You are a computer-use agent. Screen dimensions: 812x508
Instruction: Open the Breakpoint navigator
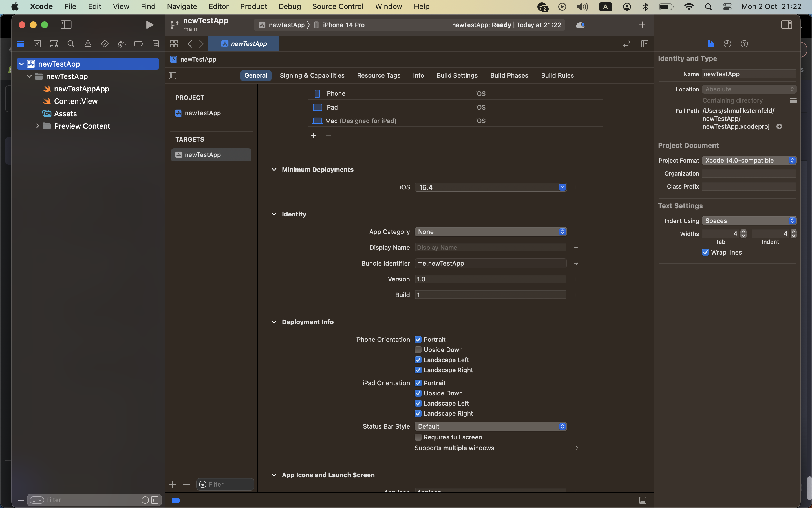point(139,44)
